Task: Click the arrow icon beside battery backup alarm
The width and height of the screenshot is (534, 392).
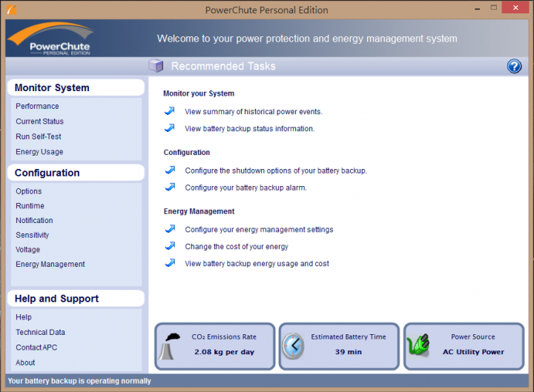Action: point(170,187)
